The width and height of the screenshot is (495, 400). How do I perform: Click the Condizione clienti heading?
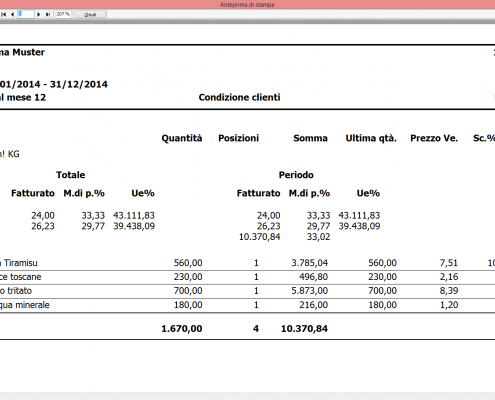239,97
